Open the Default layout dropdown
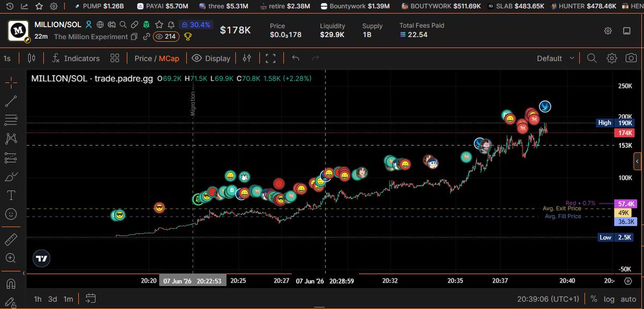 555,58
